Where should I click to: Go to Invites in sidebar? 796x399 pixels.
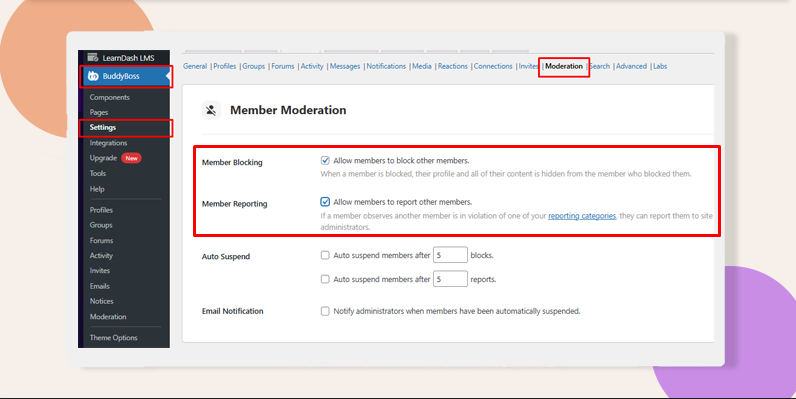(100, 271)
